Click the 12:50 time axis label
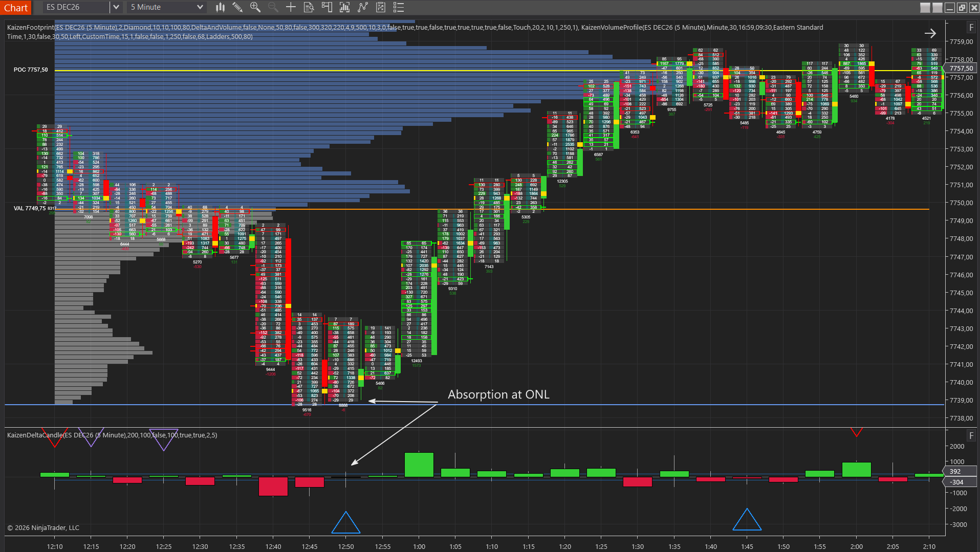 pyautogui.click(x=346, y=546)
